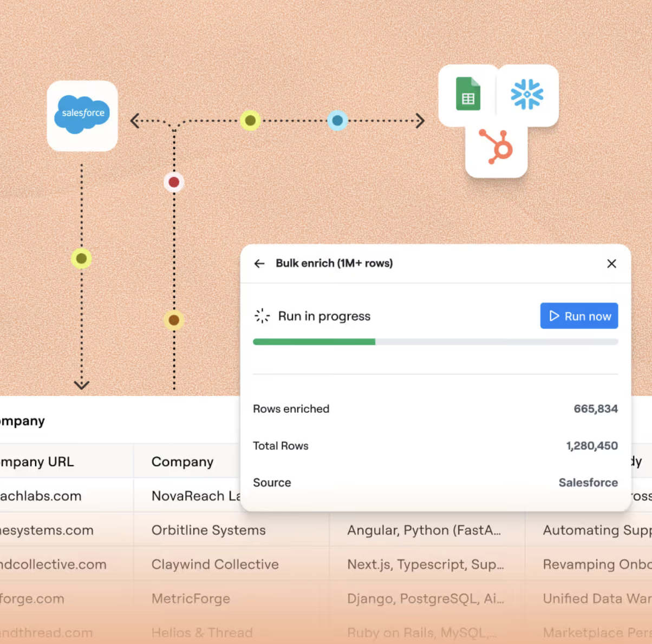Screen dimensions: 652x644
Task: Click the Company URL column header
Action: (x=37, y=462)
